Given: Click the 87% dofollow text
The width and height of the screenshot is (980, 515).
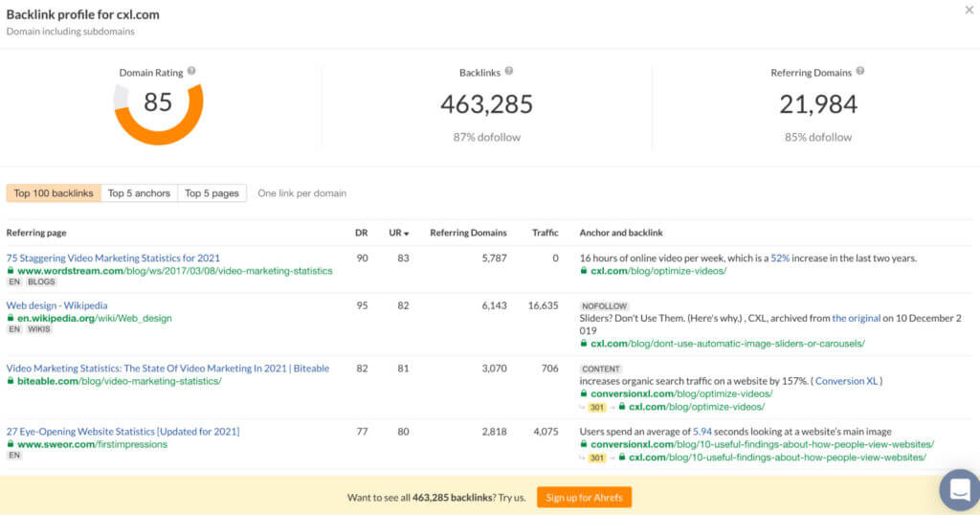Looking at the screenshot, I should tap(487, 137).
